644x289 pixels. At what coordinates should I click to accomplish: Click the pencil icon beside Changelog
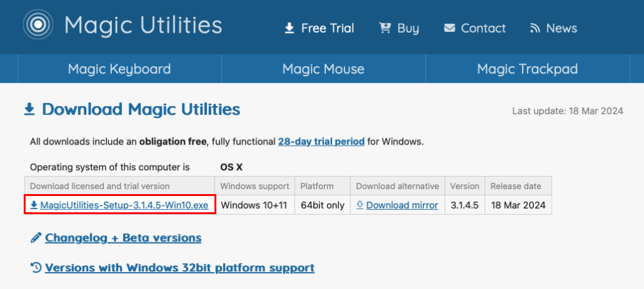point(36,238)
